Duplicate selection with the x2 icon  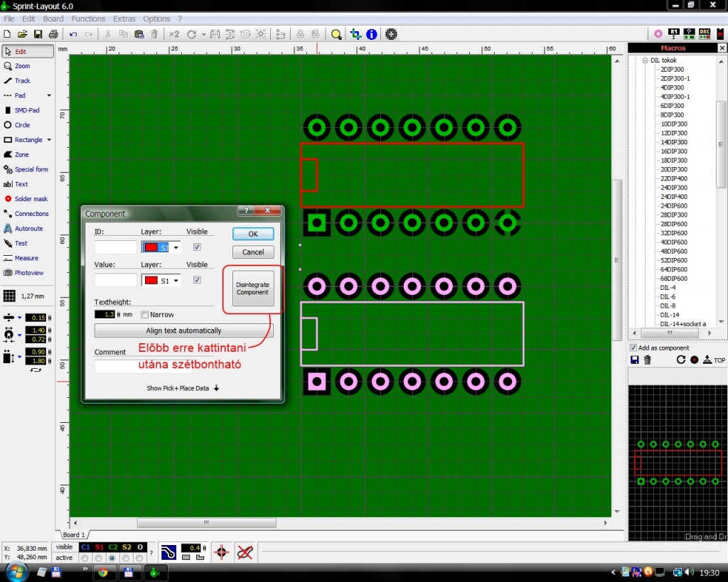click(174, 34)
